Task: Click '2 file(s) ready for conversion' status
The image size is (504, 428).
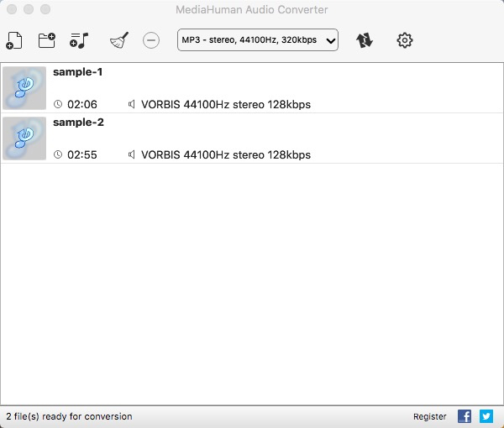Action: pyautogui.click(x=69, y=416)
